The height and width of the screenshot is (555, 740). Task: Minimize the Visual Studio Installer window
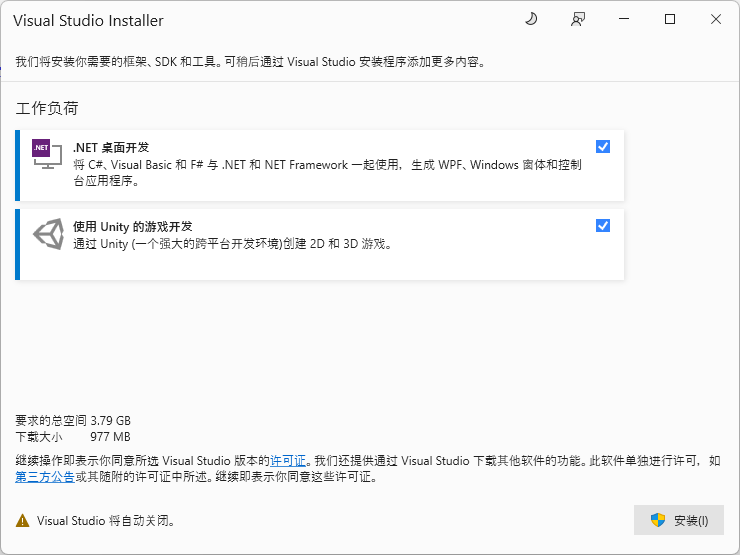coord(624,19)
